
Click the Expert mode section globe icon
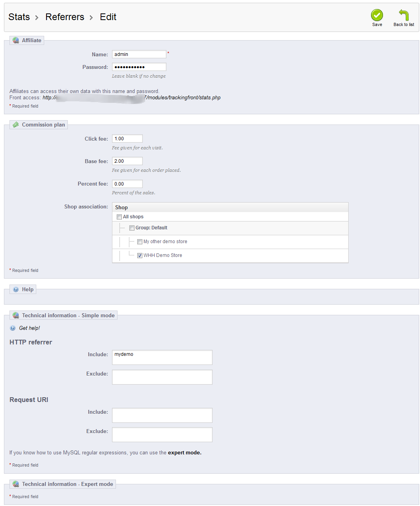click(16, 484)
